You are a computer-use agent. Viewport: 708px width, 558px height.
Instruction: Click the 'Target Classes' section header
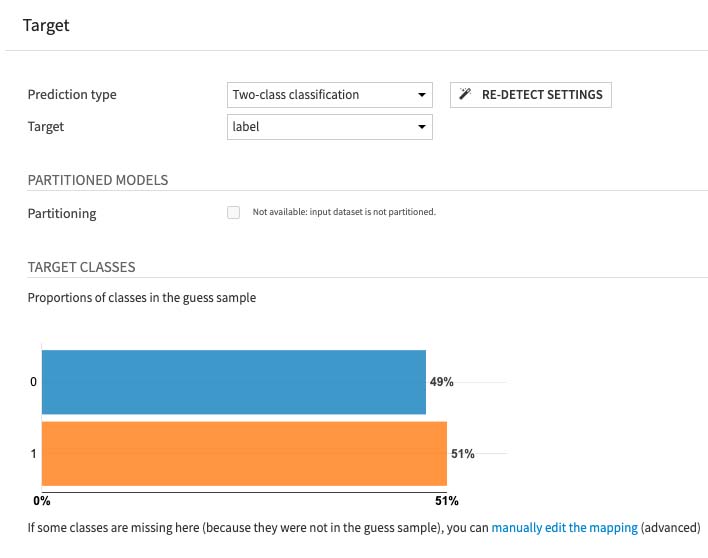click(x=81, y=267)
